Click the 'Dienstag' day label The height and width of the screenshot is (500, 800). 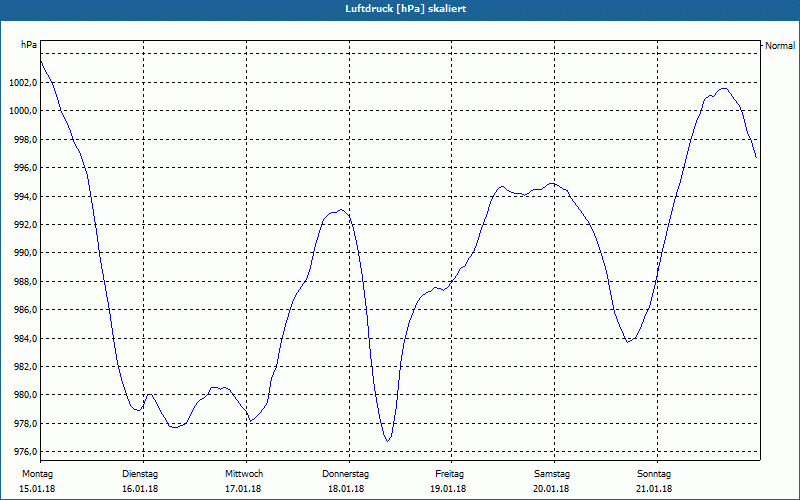[x=140, y=474]
